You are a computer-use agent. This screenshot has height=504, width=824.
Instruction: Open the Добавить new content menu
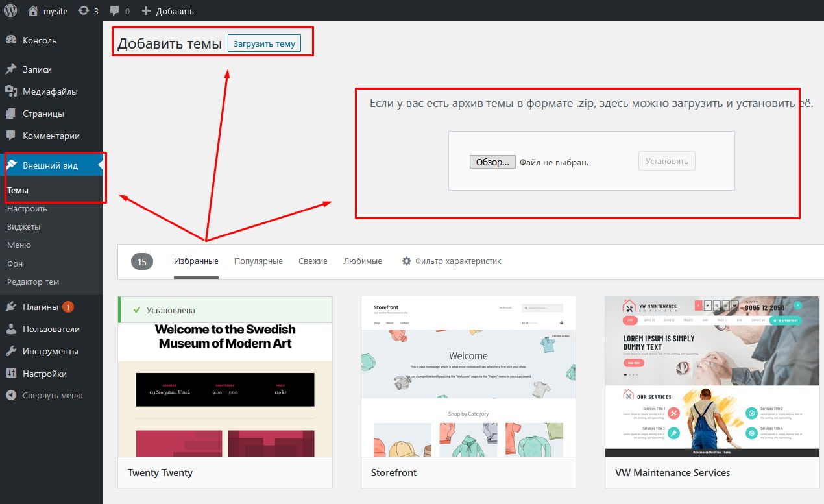tap(167, 11)
